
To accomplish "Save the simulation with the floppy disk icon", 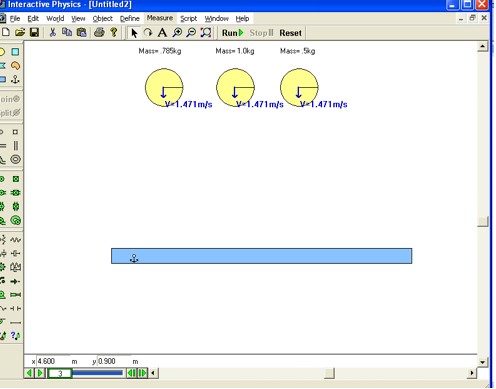I will click(34, 33).
